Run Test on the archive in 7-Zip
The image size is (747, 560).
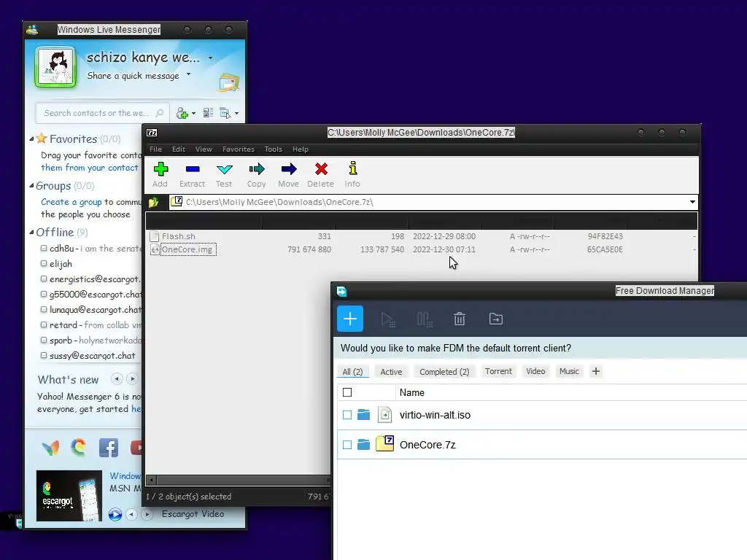pos(224,175)
